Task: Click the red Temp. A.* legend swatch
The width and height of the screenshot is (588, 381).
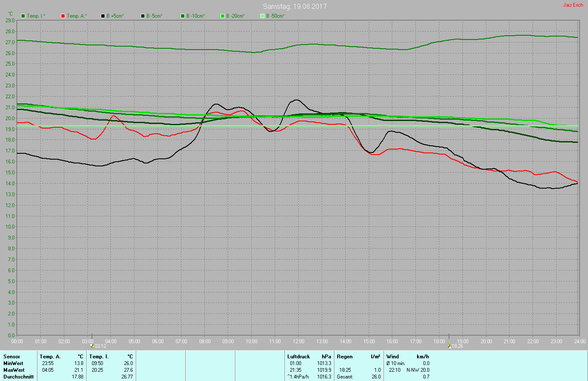Action: [63, 16]
